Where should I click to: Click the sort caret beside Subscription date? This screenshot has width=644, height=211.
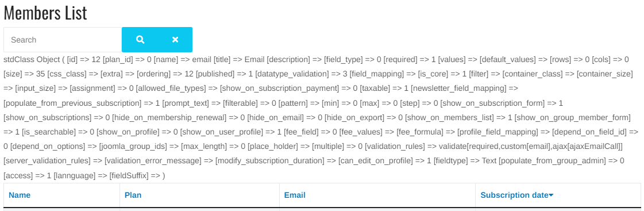pos(551,195)
